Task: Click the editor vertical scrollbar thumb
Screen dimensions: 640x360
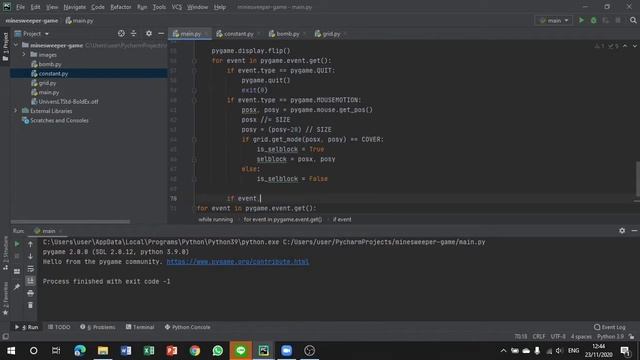Action: 638,179
